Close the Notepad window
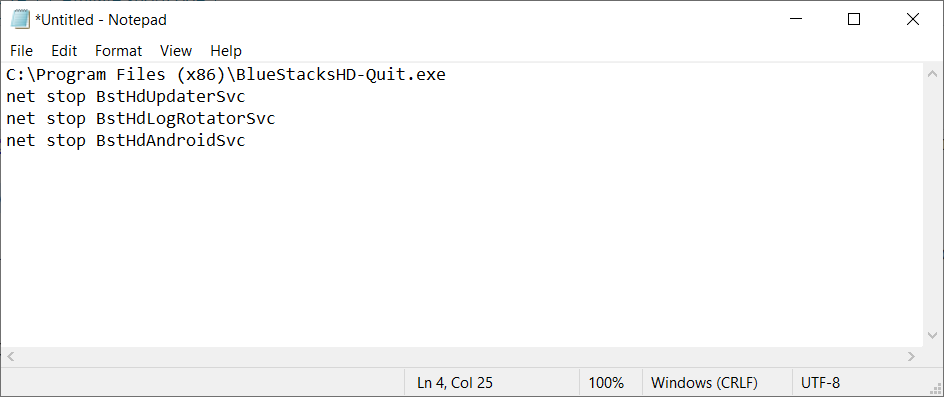Viewport: 944px width, 397px height. [913, 19]
